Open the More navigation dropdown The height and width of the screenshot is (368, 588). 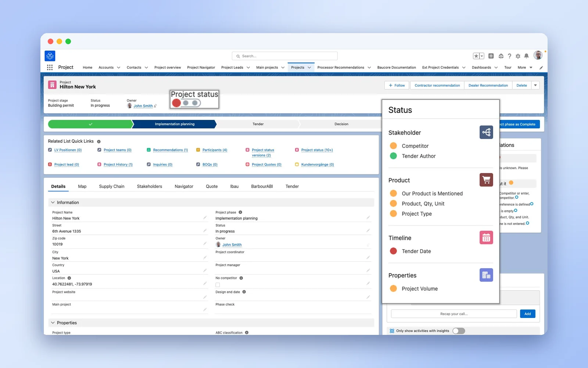[525, 68]
